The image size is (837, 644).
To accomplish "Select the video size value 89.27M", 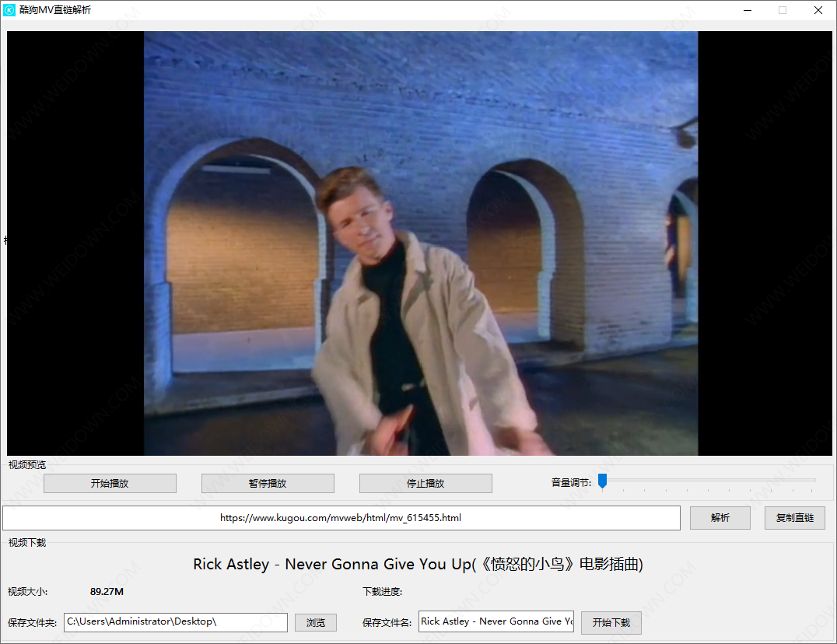I will [x=107, y=592].
